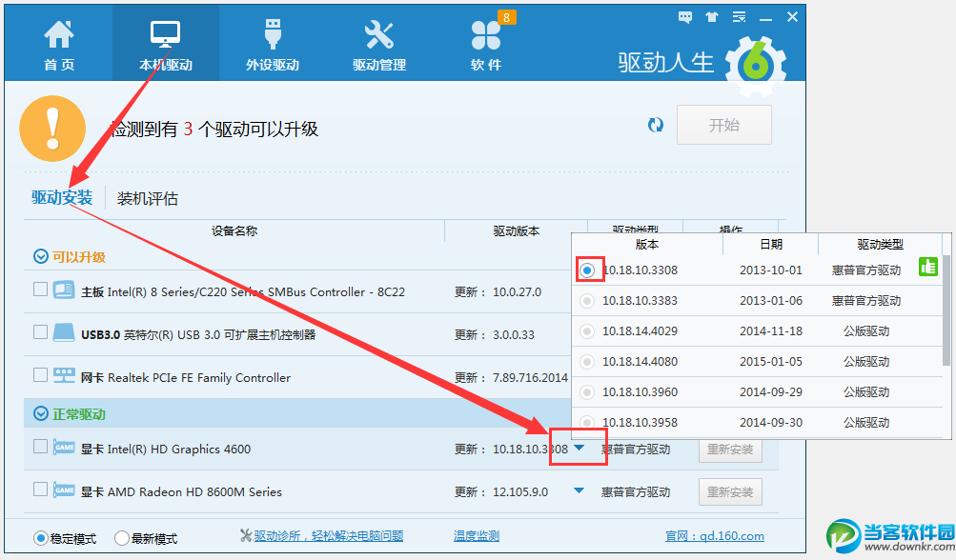Click the 开始 button
This screenshot has height=560, width=956.
724,125
